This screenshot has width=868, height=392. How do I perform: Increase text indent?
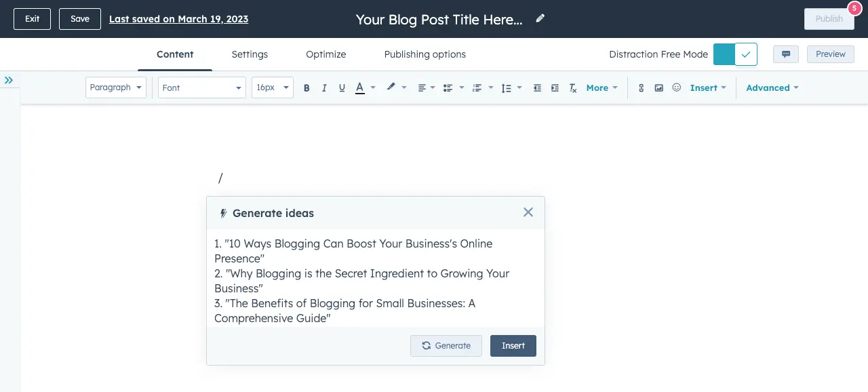tap(554, 87)
